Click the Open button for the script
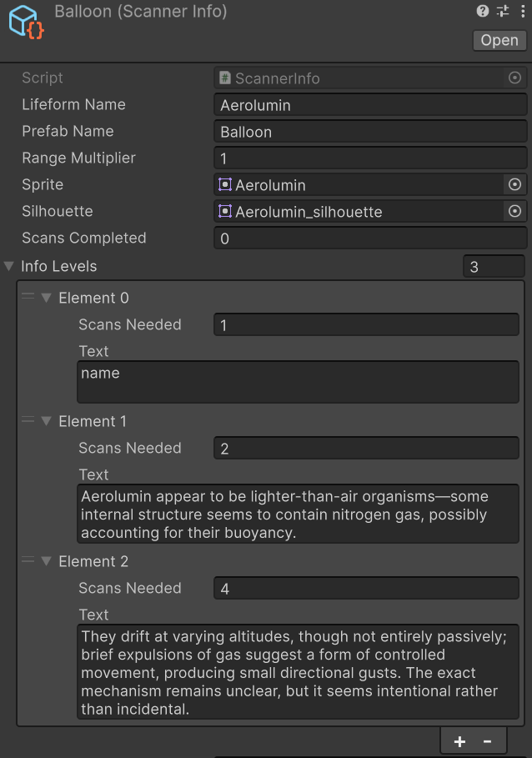The image size is (532, 758). (499, 39)
